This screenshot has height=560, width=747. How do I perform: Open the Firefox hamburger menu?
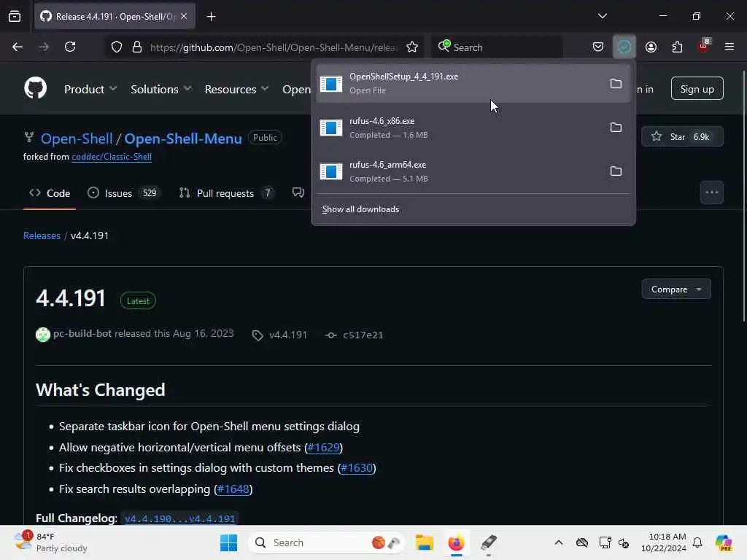click(729, 47)
